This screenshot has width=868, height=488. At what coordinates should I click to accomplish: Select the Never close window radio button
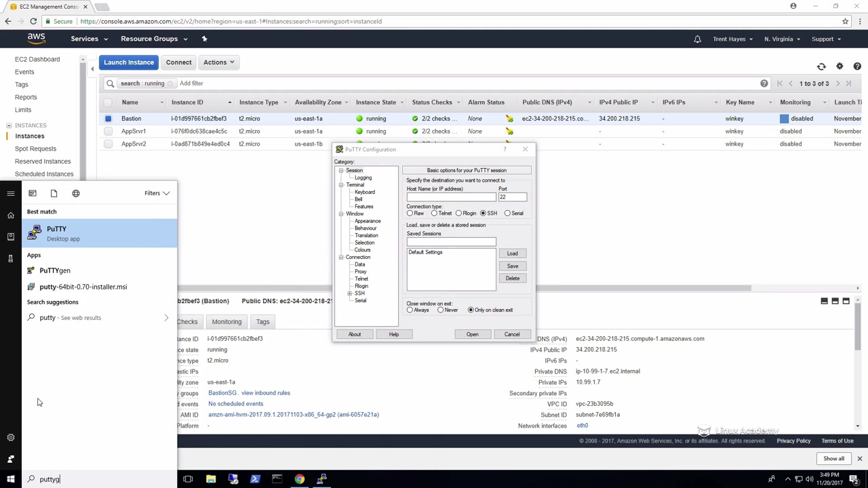(441, 310)
